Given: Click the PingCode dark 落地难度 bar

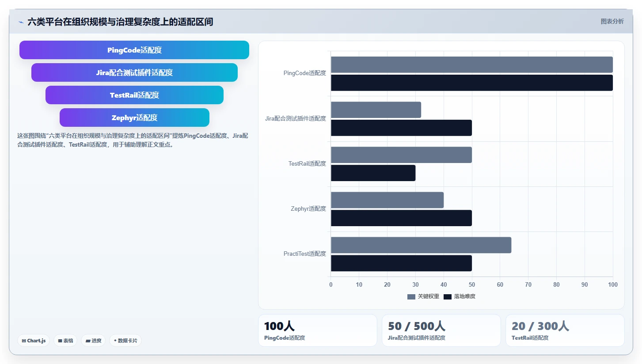Looking at the screenshot, I should click(x=472, y=83).
